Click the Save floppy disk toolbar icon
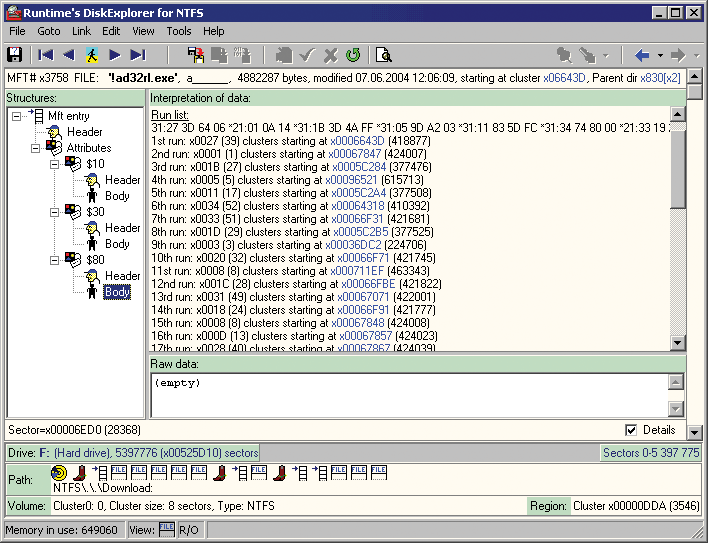 pyautogui.click(x=14, y=55)
